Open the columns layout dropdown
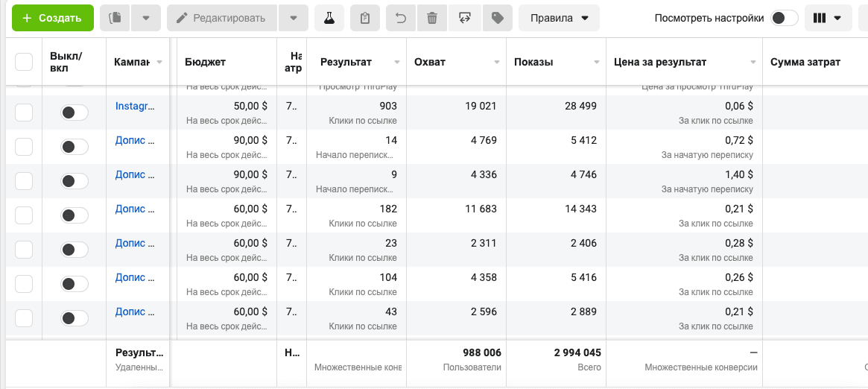The image size is (868, 389). click(827, 18)
